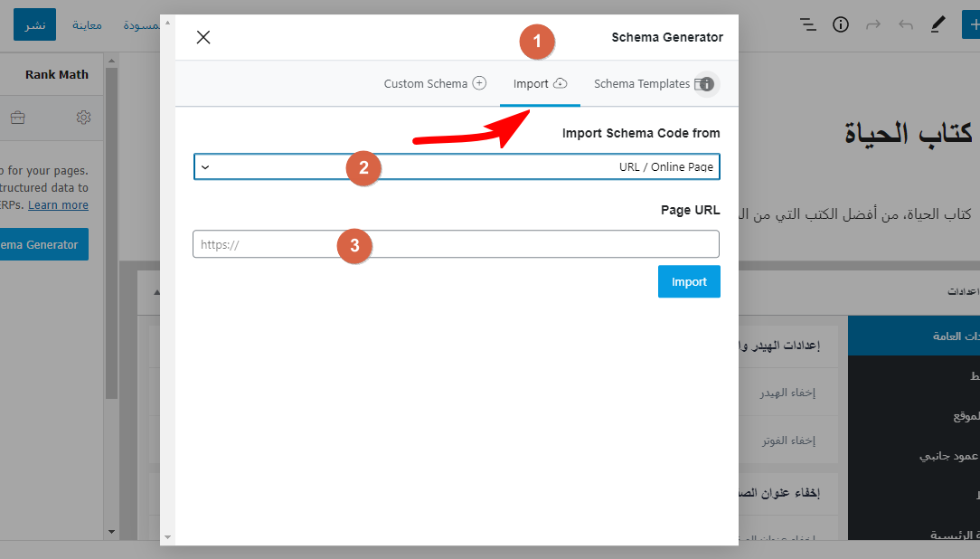Image resolution: width=980 pixels, height=559 pixels.
Task: Click the info icon beside Schema Templates
Action: click(x=707, y=84)
